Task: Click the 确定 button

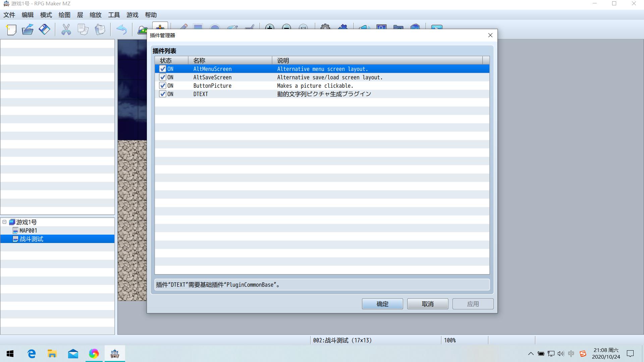Action: [x=382, y=304]
